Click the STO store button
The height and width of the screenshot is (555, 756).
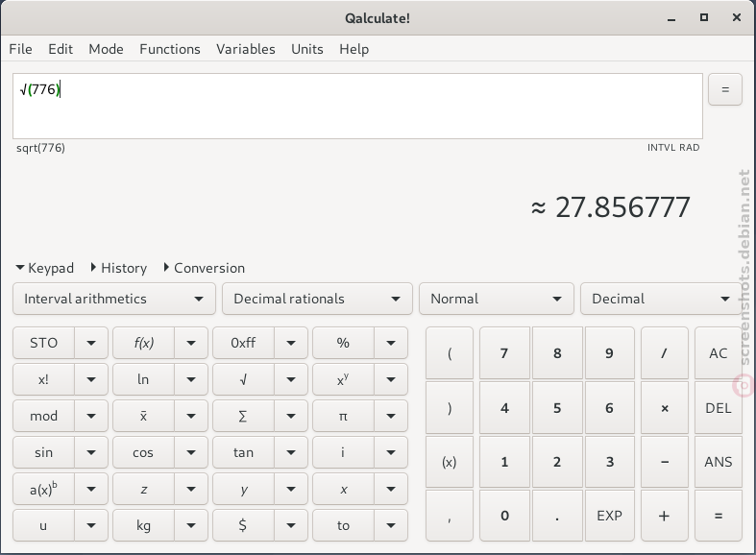pyautogui.click(x=43, y=343)
